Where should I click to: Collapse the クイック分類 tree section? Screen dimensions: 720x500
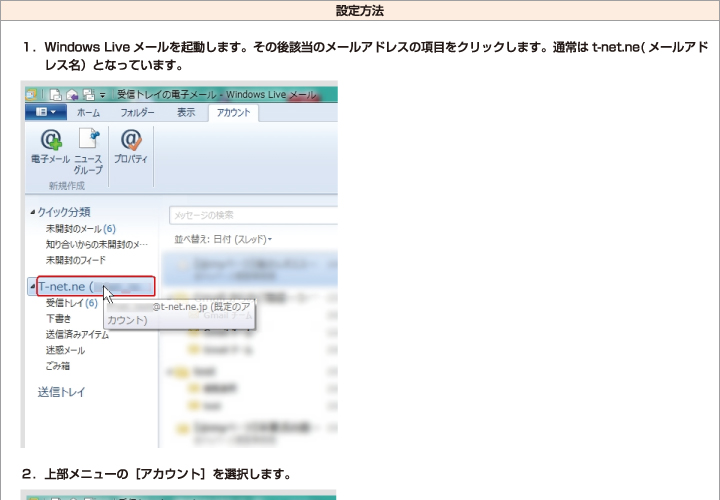pyautogui.click(x=33, y=212)
